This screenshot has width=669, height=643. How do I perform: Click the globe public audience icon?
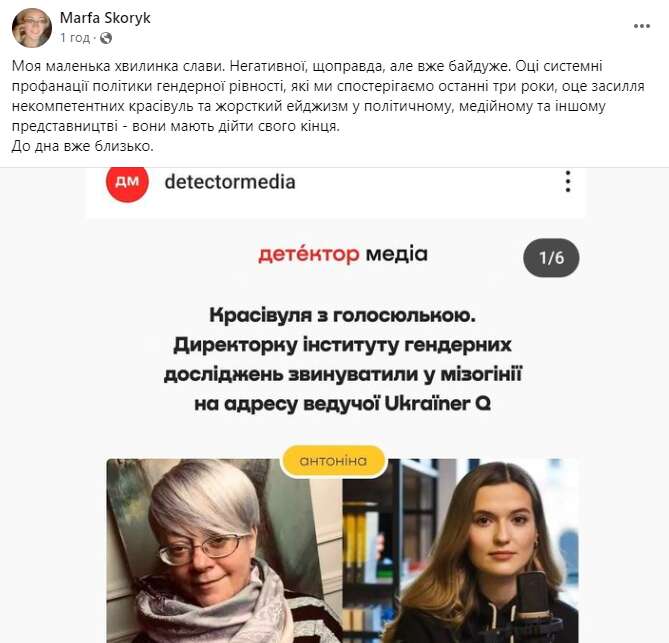[106, 38]
